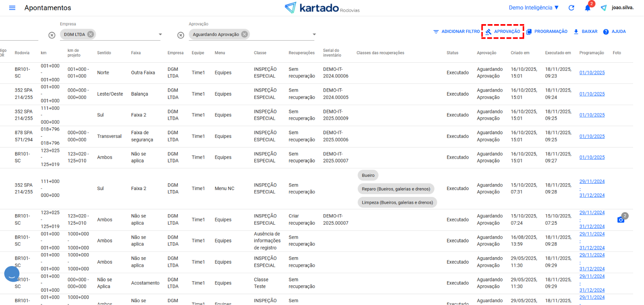Screen dimensions: 644x305
Task: Click the Aprovação action button
Action: [503, 31]
